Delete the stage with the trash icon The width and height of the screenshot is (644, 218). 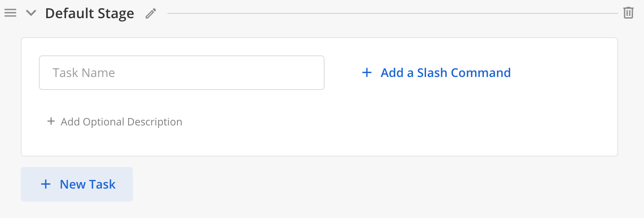(628, 13)
